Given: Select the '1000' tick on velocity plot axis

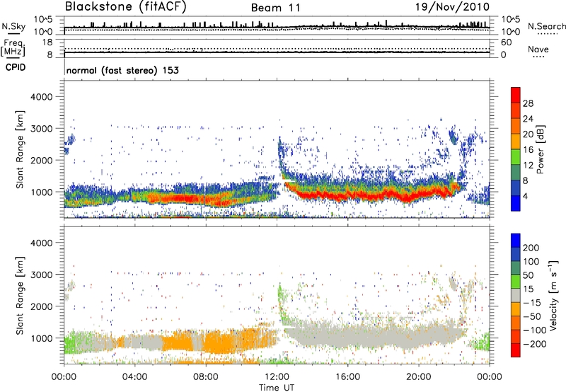Looking at the screenshot, I should (x=42, y=338).
